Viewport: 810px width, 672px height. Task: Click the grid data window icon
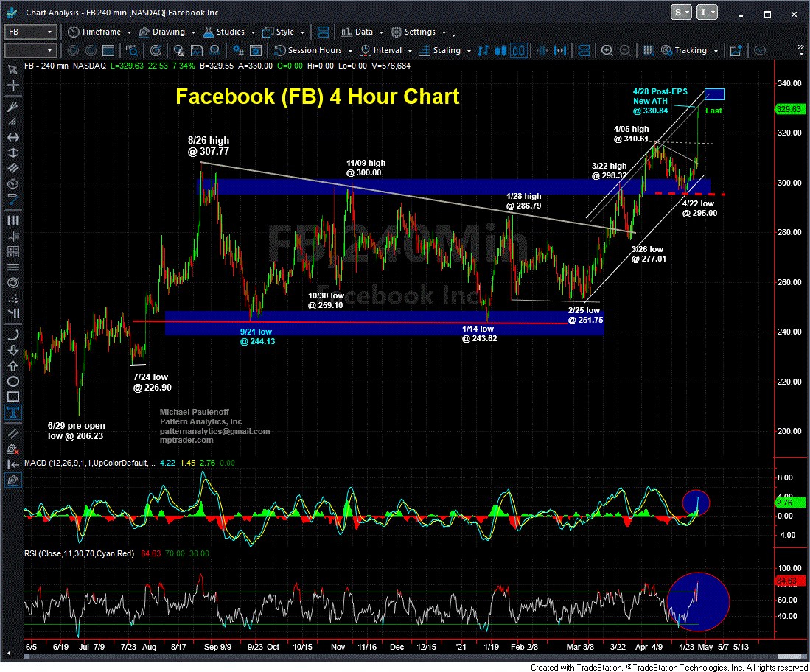click(x=649, y=50)
